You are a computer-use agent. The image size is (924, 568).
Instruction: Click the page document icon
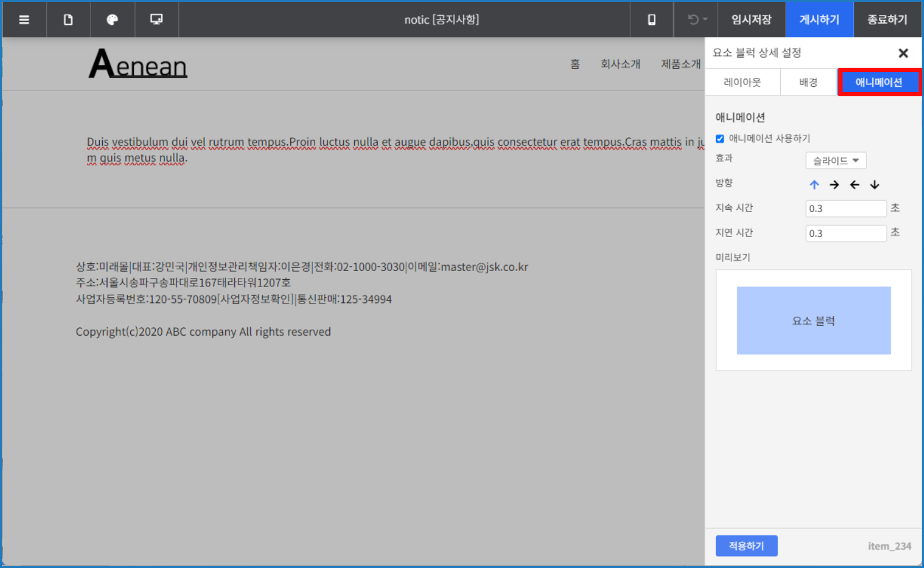tap(68, 20)
